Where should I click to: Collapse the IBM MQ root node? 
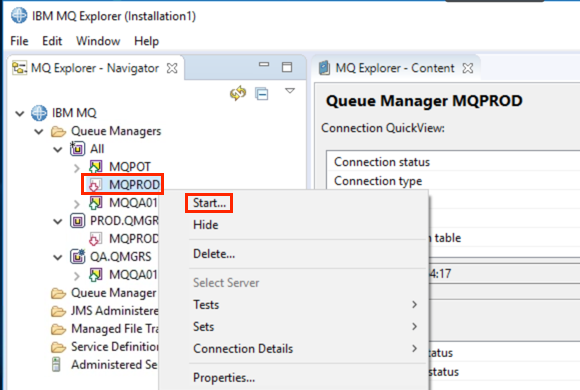tap(20, 114)
